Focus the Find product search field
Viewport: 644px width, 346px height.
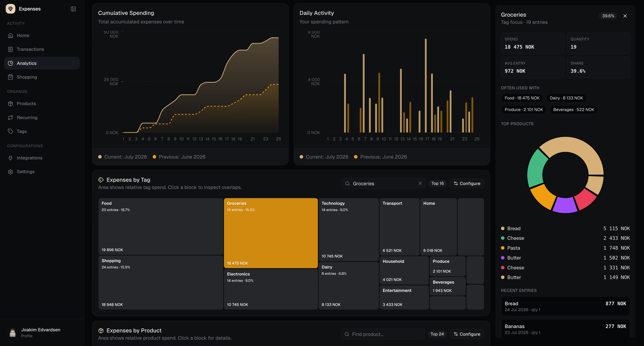[x=383, y=334]
